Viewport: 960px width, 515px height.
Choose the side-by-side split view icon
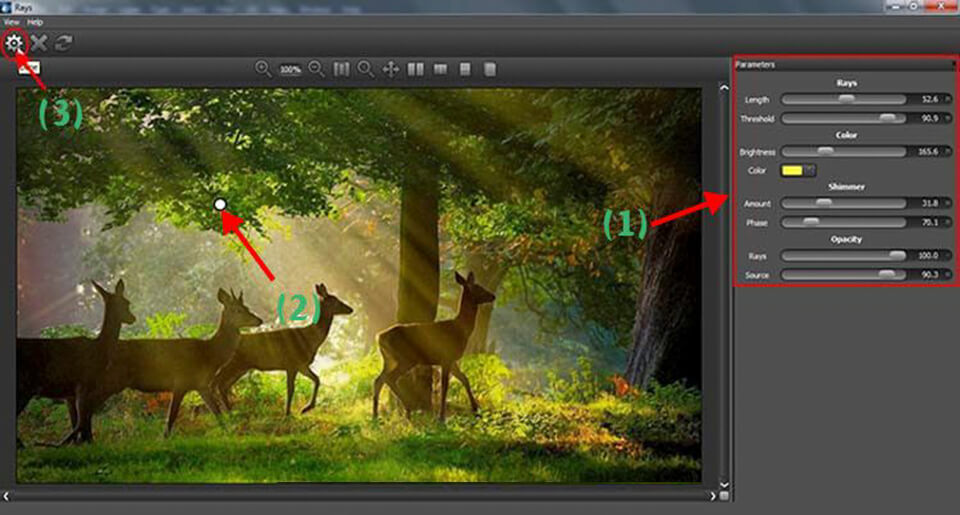[x=416, y=69]
